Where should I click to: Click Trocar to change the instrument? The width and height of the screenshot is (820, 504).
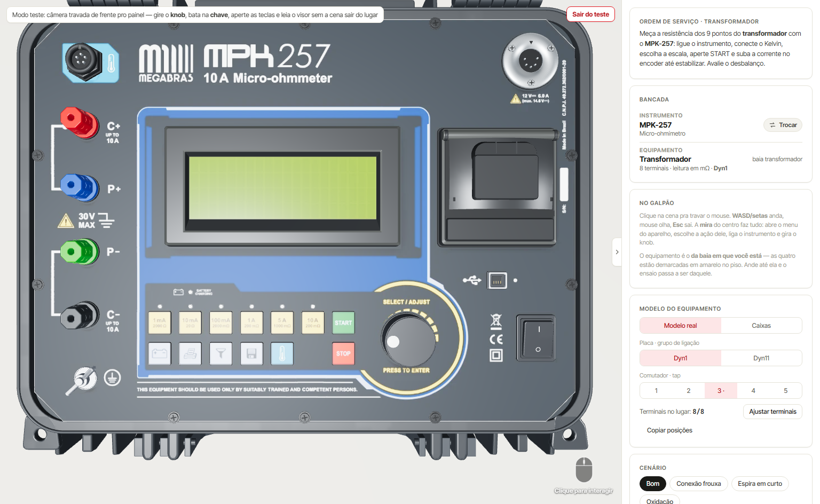pyautogui.click(x=783, y=125)
